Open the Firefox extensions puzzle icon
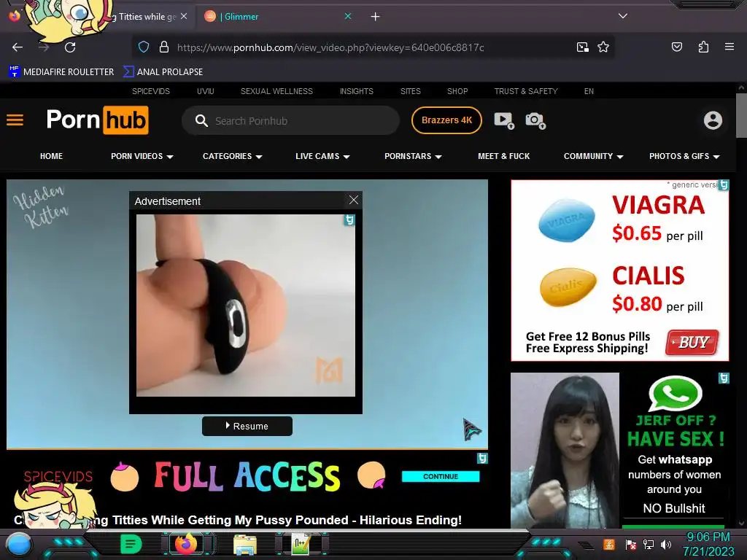 (703, 47)
